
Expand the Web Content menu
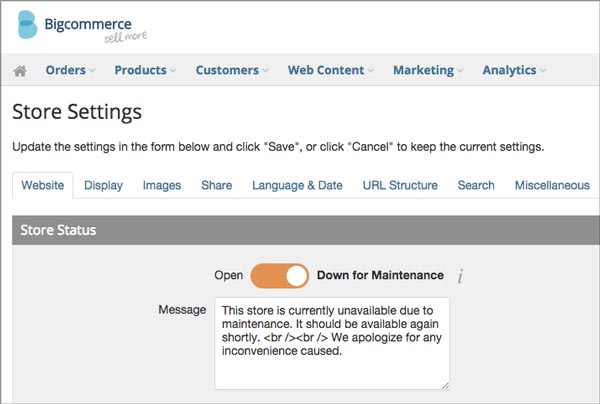pyautogui.click(x=331, y=71)
